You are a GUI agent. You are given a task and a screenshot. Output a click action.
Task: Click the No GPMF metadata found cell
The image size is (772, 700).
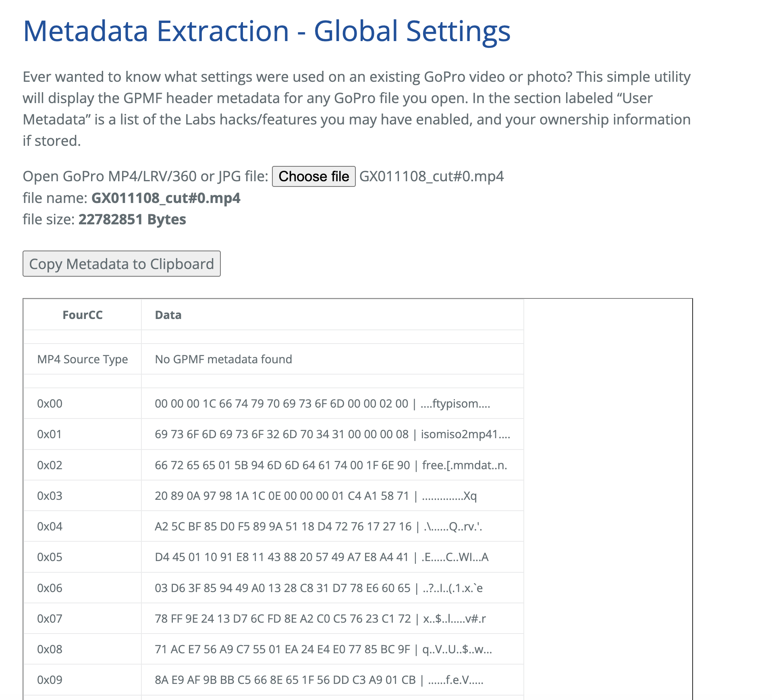[223, 359]
